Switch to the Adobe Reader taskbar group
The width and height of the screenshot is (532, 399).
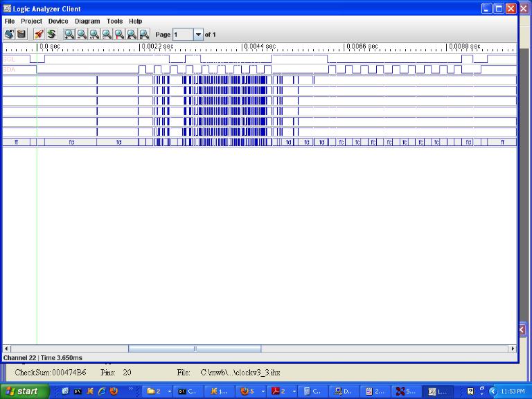point(279,391)
